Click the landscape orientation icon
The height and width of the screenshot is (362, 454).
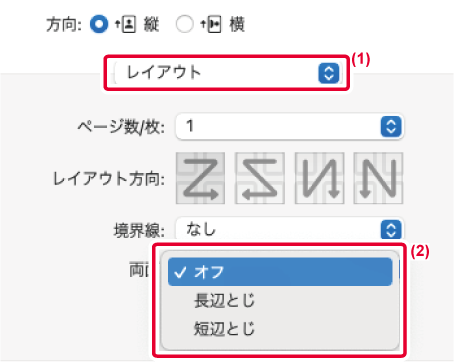click(211, 25)
